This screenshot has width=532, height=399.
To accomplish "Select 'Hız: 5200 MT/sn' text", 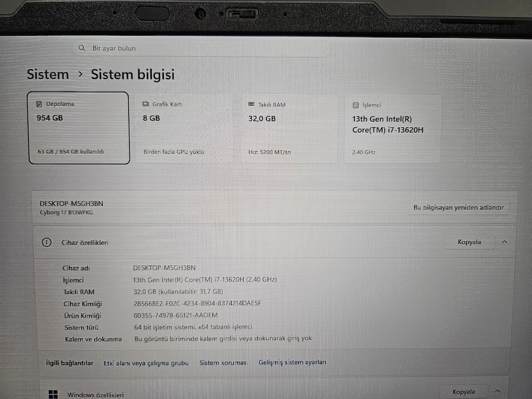I will (270, 152).
